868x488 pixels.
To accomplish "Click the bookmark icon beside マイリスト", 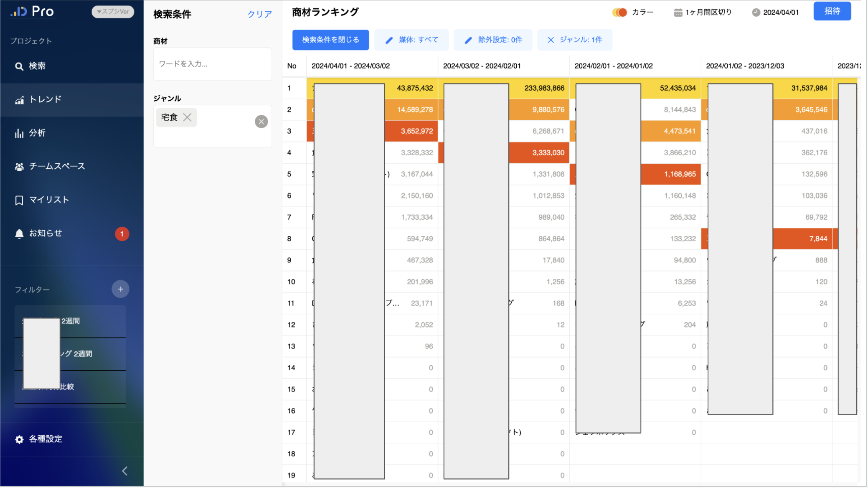I will [x=19, y=201].
